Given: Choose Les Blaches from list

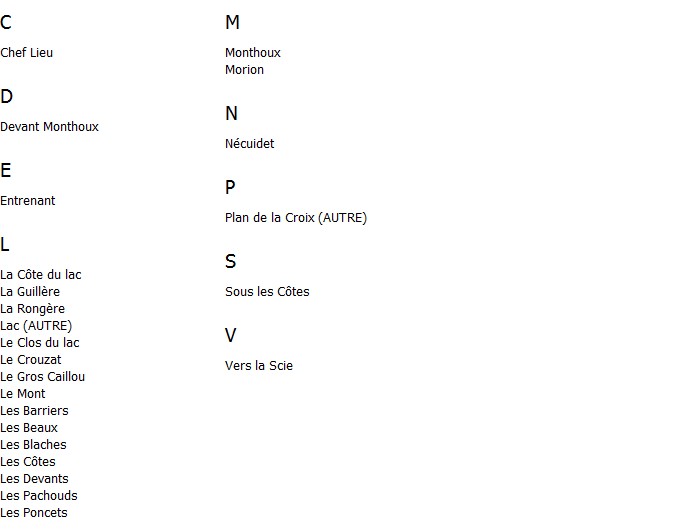Looking at the screenshot, I should click(34, 445).
